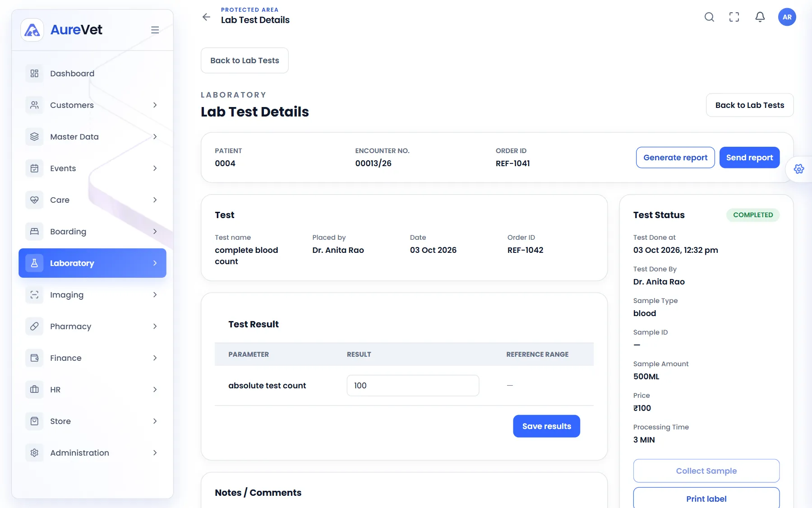
Task: Click the Finance wallet icon
Action: tap(34, 358)
